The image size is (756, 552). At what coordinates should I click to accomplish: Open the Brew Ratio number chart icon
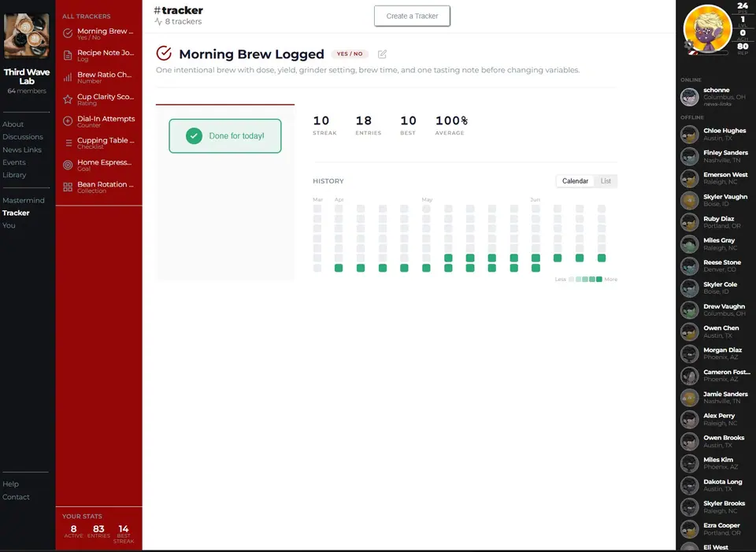click(68, 77)
